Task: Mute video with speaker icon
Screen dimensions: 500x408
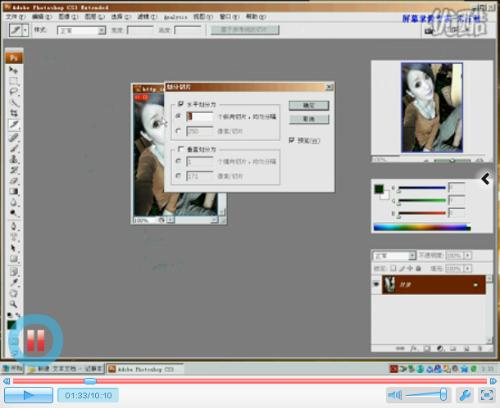Action: pyautogui.click(x=395, y=395)
